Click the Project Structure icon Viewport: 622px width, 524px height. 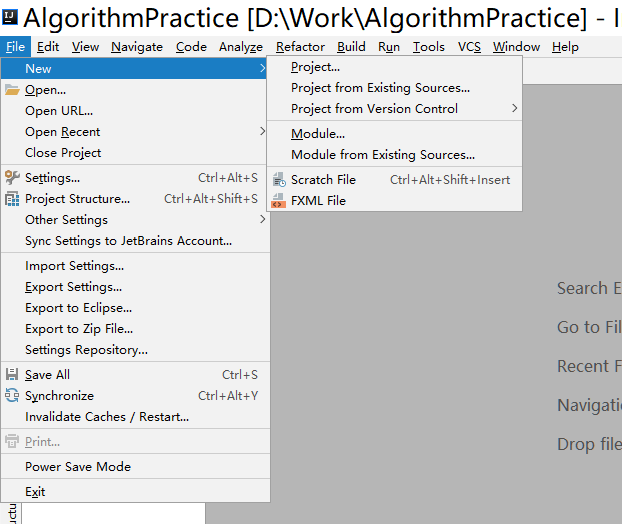tap(12, 199)
